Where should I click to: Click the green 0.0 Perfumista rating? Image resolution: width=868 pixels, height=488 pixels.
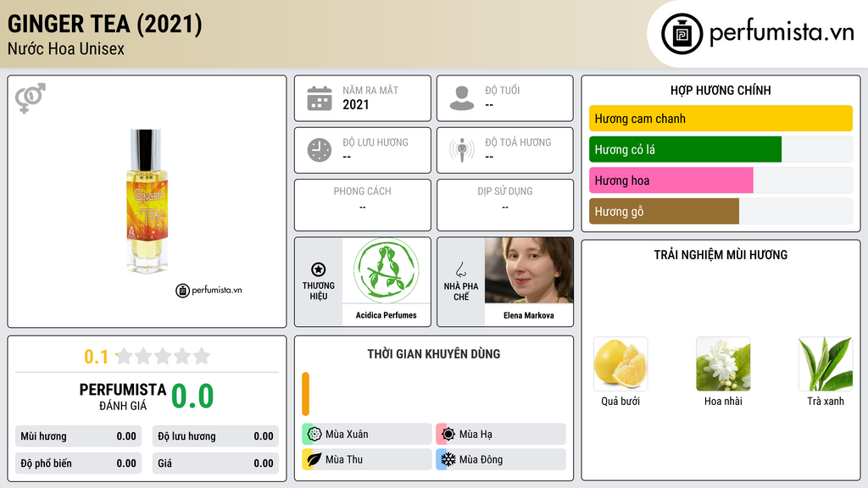[x=192, y=396]
